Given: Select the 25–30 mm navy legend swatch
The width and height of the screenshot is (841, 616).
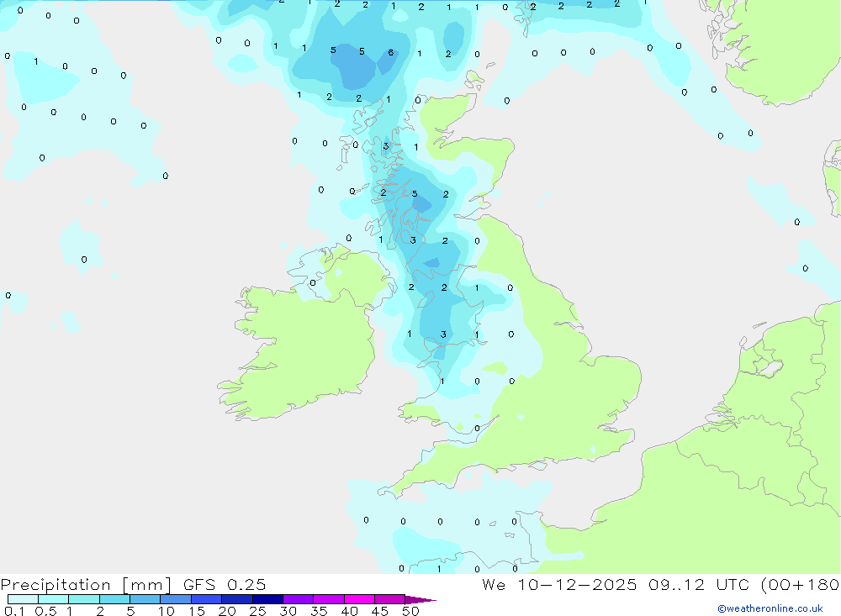Looking at the screenshot, I should 267,599.
